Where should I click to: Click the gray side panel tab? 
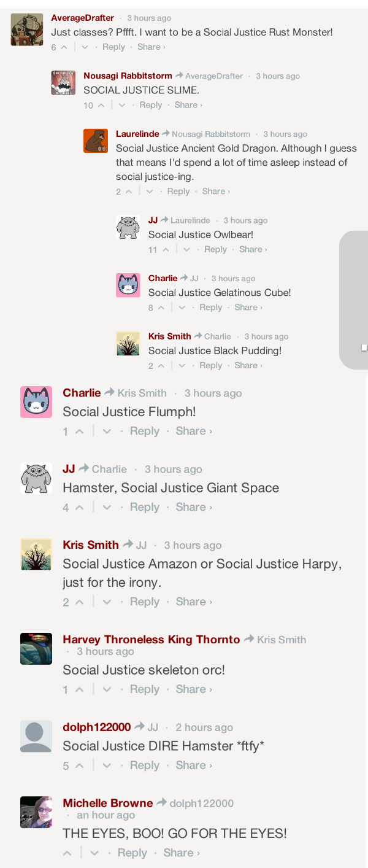tap(354, 300)
